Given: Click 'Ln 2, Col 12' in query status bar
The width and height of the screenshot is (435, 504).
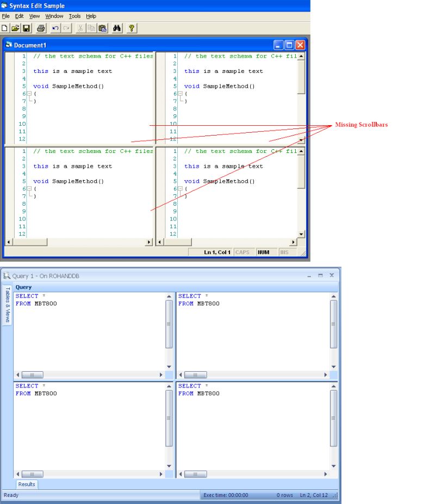Looking at the screenshot, I should click(314, 495).
